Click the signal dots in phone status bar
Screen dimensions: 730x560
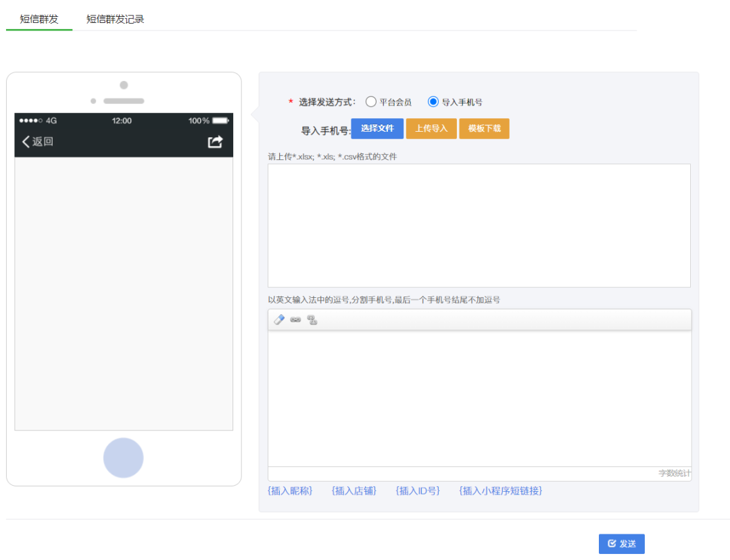point(31,121)
